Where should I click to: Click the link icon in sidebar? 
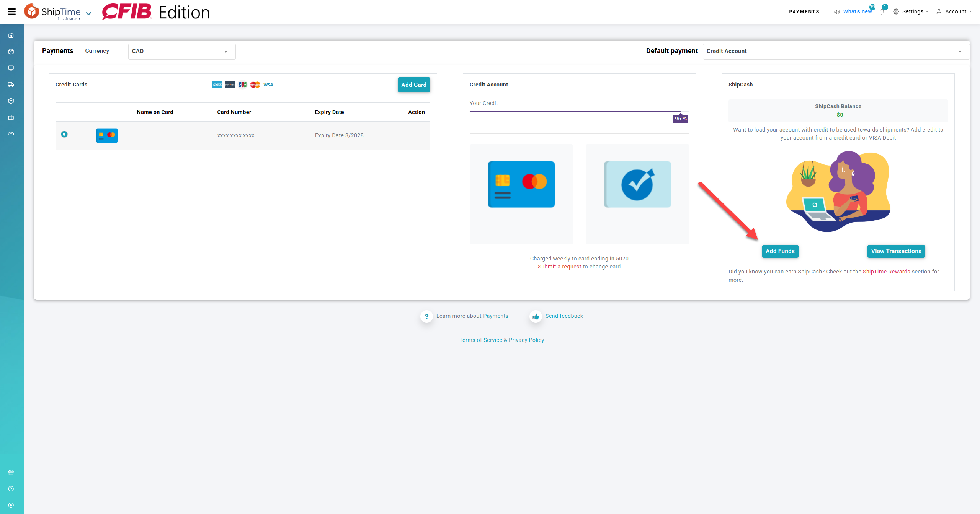click(11, 134)
